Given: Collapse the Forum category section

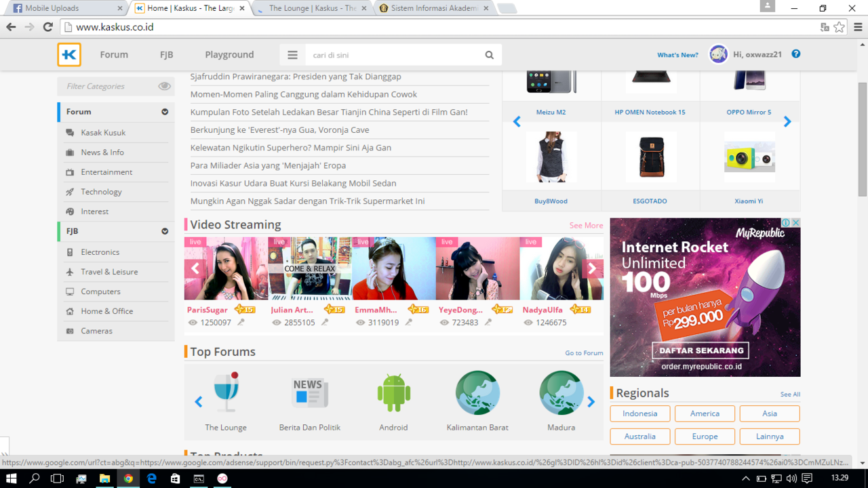Looking at the screenshot, I should click(165, 112).
